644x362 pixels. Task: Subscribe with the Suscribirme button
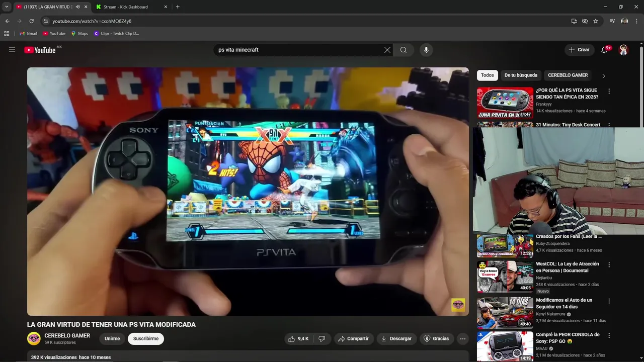146,339
